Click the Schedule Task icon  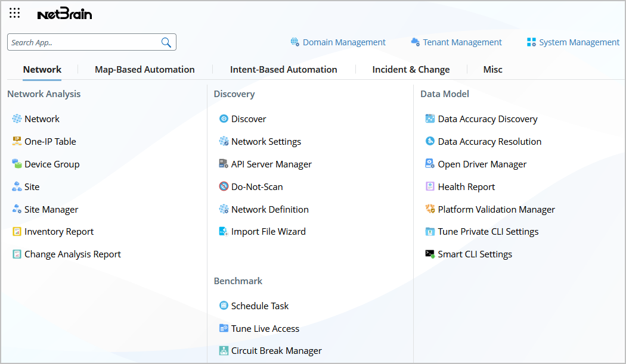[224, 306]
